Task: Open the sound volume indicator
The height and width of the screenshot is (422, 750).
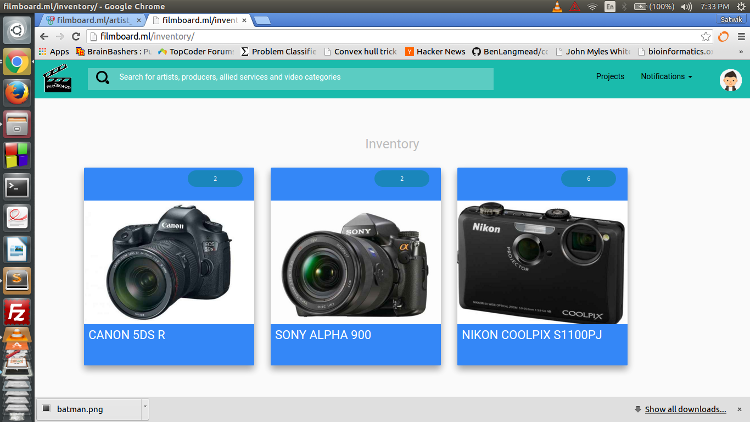Action: point(686,6)
